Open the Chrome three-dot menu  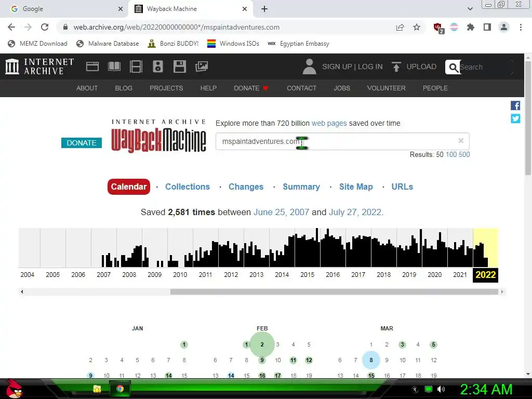pyautogui.click(x=521, y=27)
